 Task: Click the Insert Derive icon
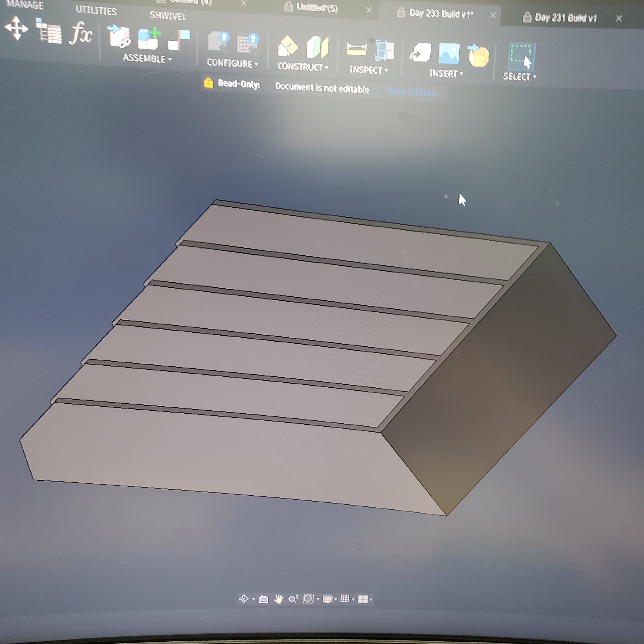[420, 53]
